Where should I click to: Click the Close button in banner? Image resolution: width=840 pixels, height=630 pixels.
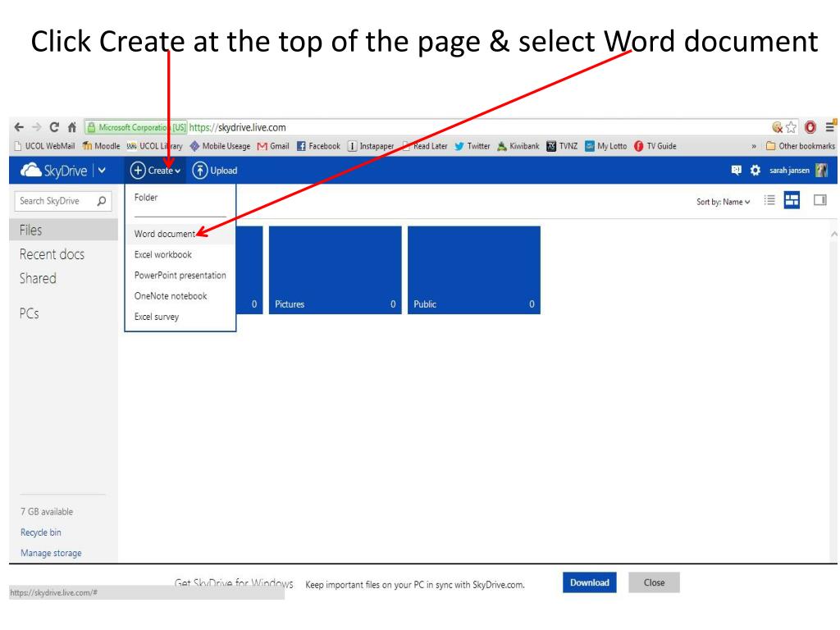coord(654,582)
